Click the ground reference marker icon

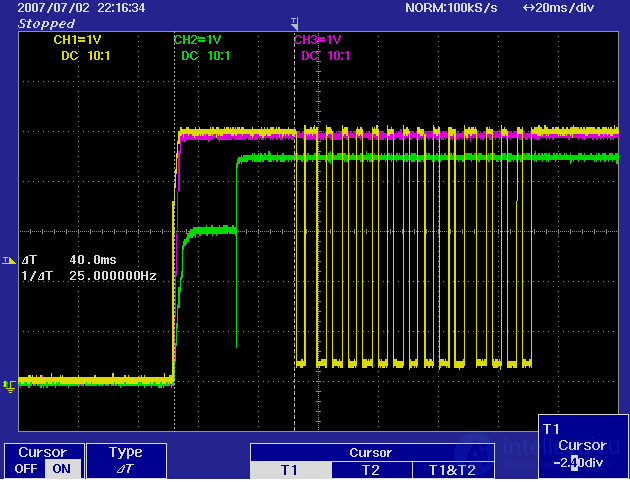[10, 386]
